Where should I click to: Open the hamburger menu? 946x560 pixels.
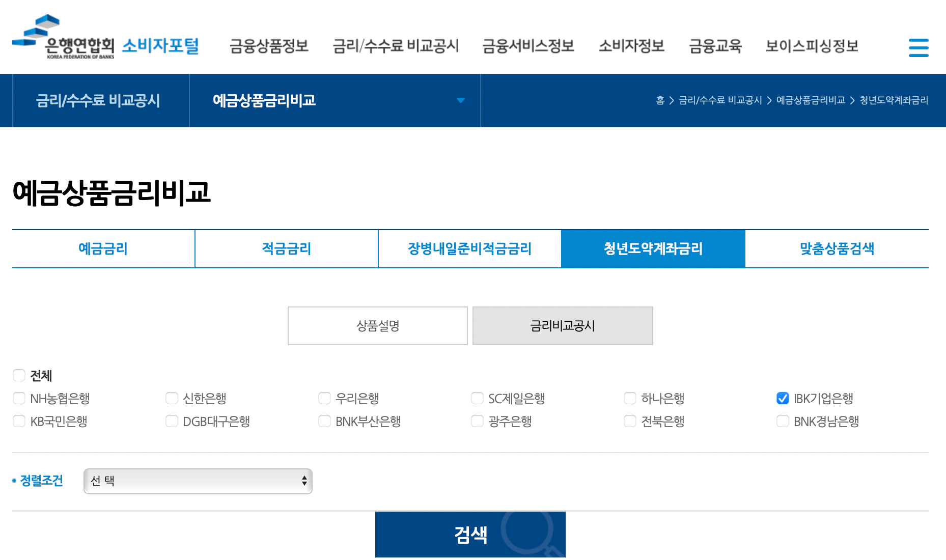click(x=919, y=47)
